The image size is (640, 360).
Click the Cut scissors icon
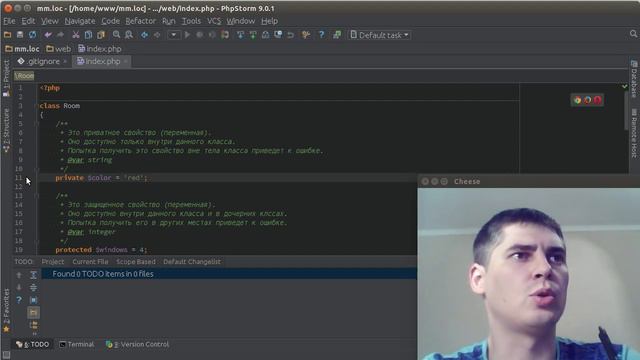point(76,35)
